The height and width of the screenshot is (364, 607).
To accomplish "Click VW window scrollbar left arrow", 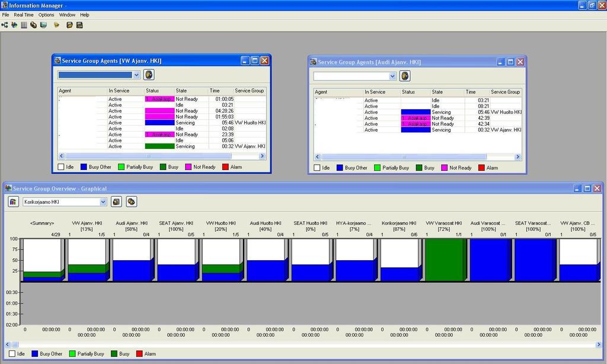I will (x=62, y=156).
